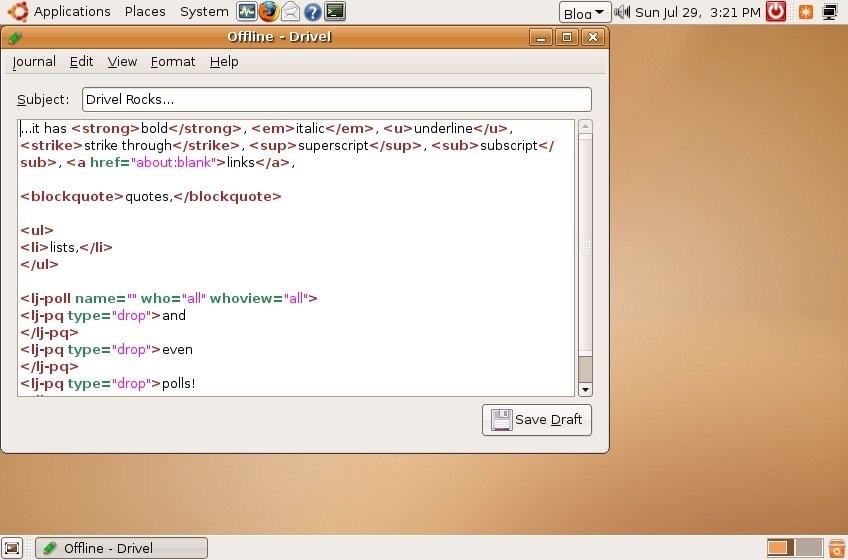This screenshot has height=560, width=848.
Task: Click inside the Subject field
Action: tap(336, 100)
